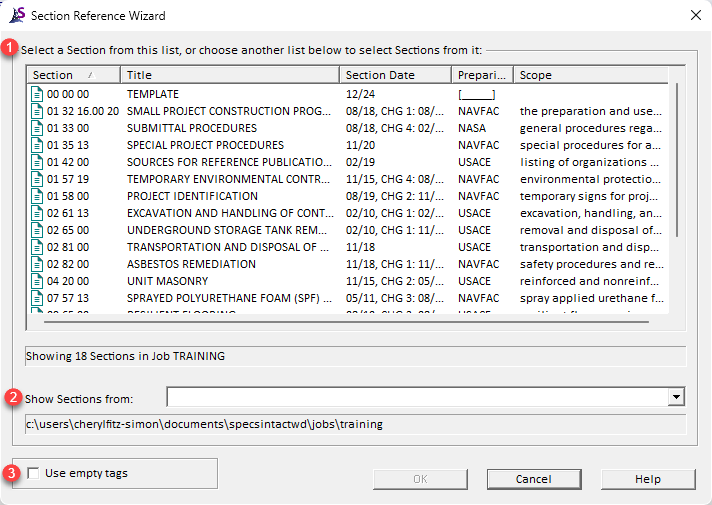Sort by the Preparing column header
The image size is (712, 505).
click(483, 75)
